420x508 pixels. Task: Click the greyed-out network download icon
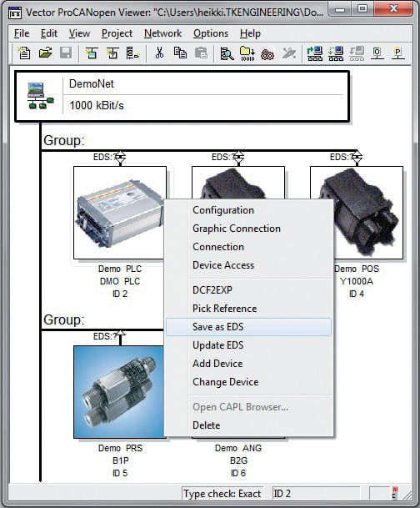[357, 53]
